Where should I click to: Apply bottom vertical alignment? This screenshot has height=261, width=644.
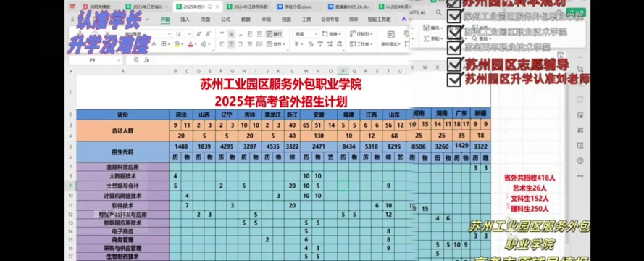(x=241, y=34)
